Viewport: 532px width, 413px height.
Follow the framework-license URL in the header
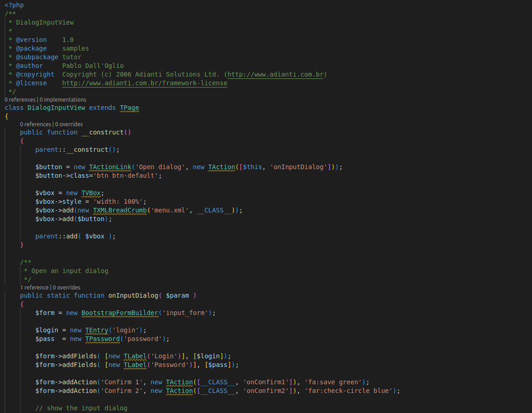coord(145,83)
